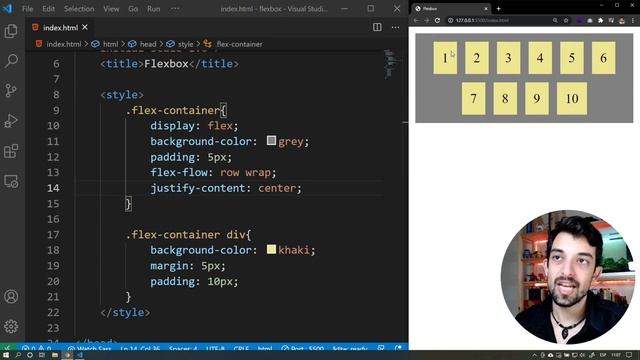Open the Search view in activity bar
This screenshot has width=640, height=360.
(11, 61)
